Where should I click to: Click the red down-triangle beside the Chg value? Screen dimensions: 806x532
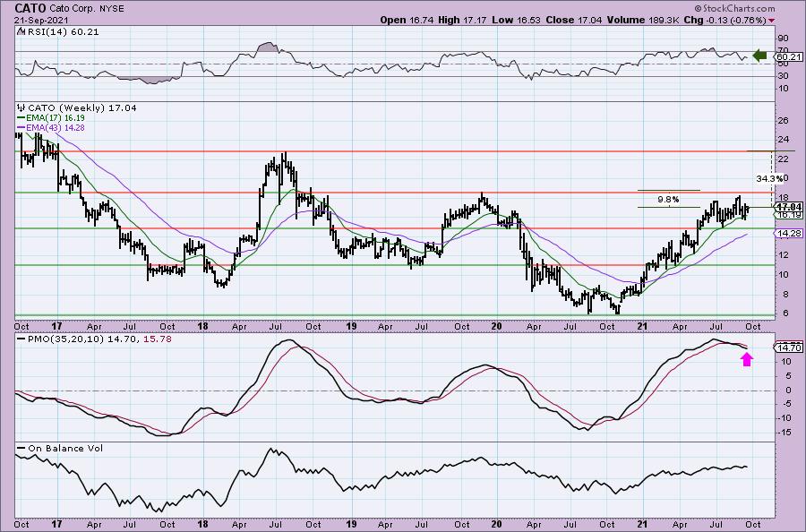pos(772,21)
